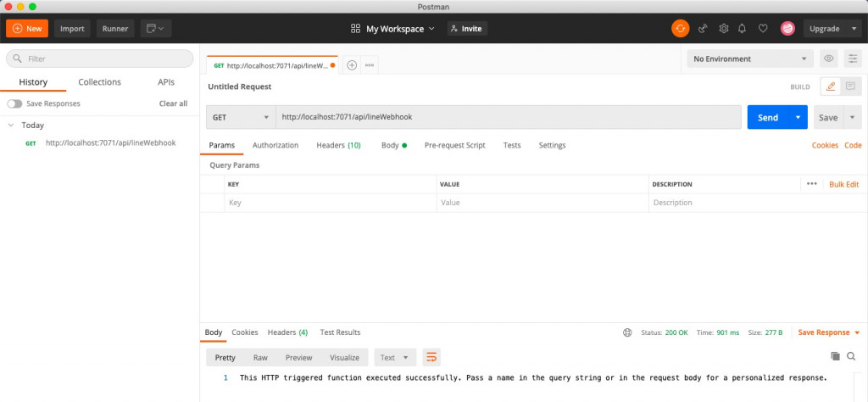
Task: Open the Send button dropdown arrow
Action: [798, 117]
